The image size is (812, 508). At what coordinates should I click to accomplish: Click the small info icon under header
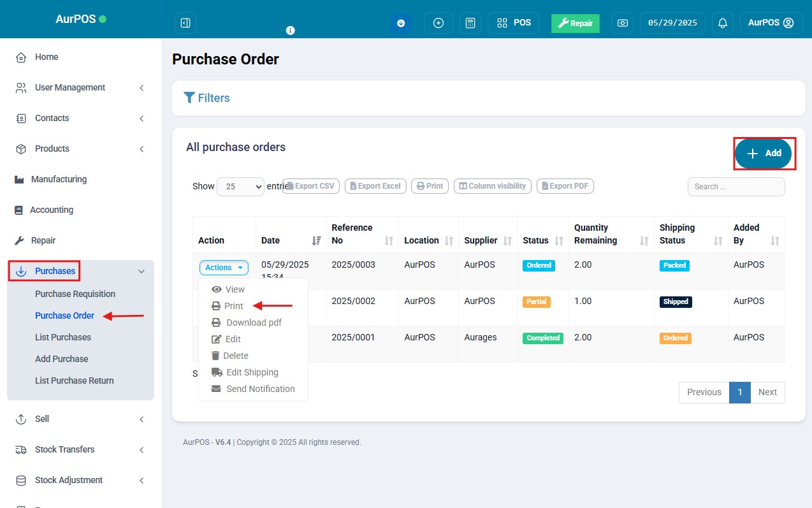(x=291, y=30)
